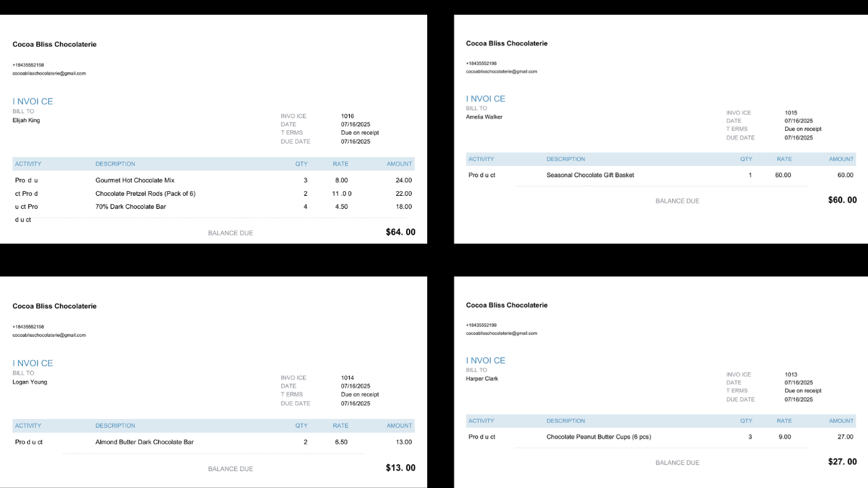868x488 pixels.
Task: Select Chocolate Pretzel Rods (Pack of 6)
Action: coord(145,194)
